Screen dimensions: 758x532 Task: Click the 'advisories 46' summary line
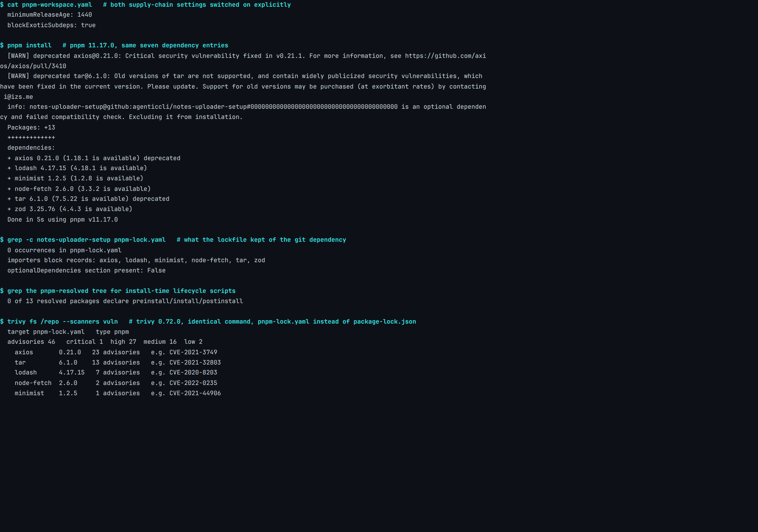coord(105,342)
